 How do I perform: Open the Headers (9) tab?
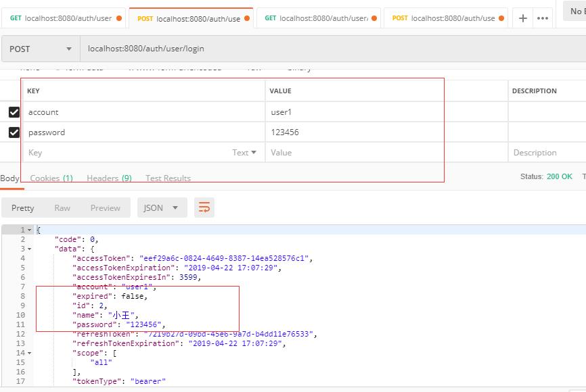tap(109, 178)
